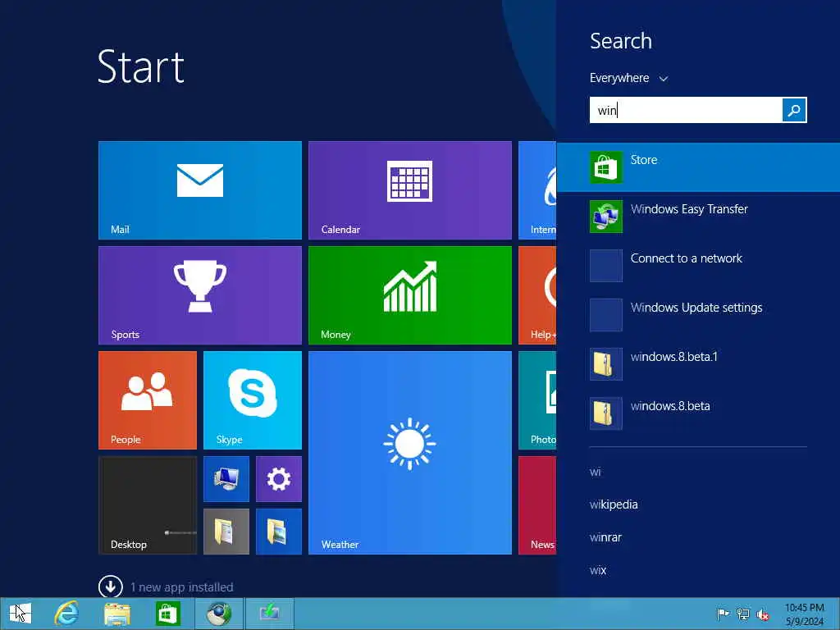Viewport: 840px width, 630px height.
Task: Open Windows Easy Transfer result
Action: click(698, 217)
